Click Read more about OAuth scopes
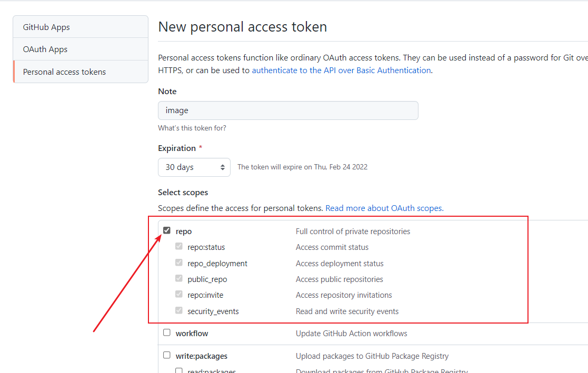This screenshot has height=373, width=588. coord(383,208)
